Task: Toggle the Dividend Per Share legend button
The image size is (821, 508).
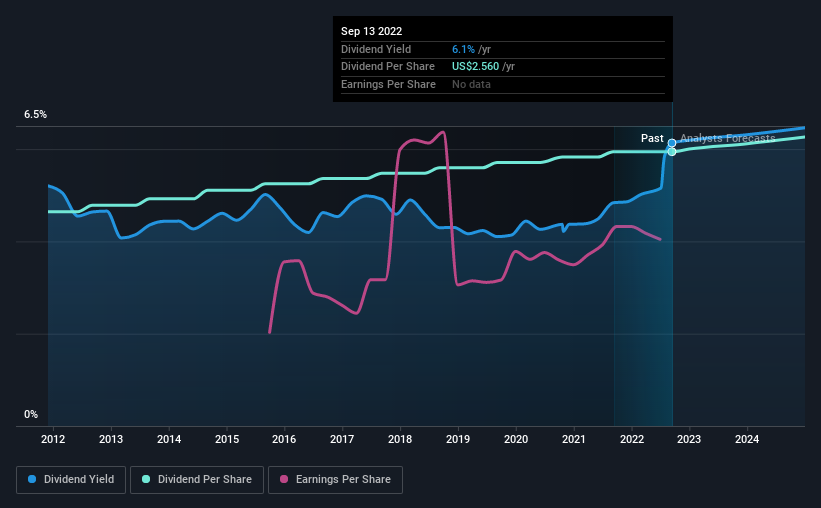Action: [x=197, y=480]
